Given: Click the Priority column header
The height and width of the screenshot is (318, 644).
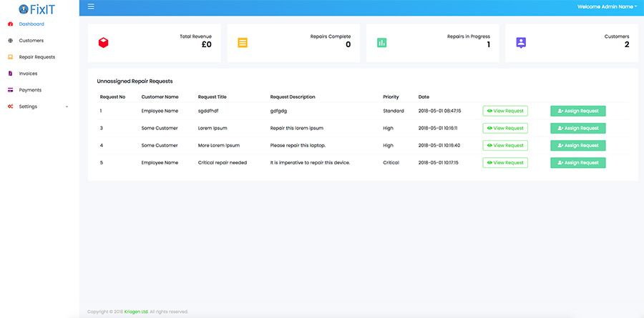Looking at the screenshot, I should point(391,97).
